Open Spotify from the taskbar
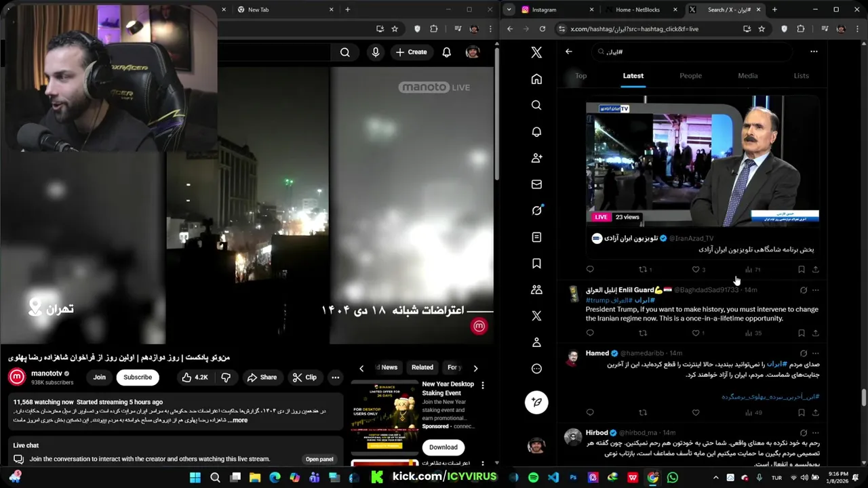The height and width of the screenshot is (488, 868). [x=534, y=477]
